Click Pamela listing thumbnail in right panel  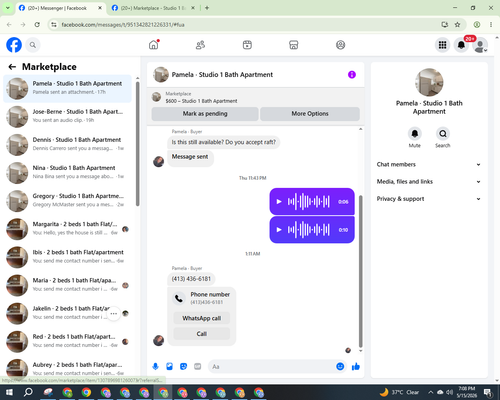pos(429,82)
